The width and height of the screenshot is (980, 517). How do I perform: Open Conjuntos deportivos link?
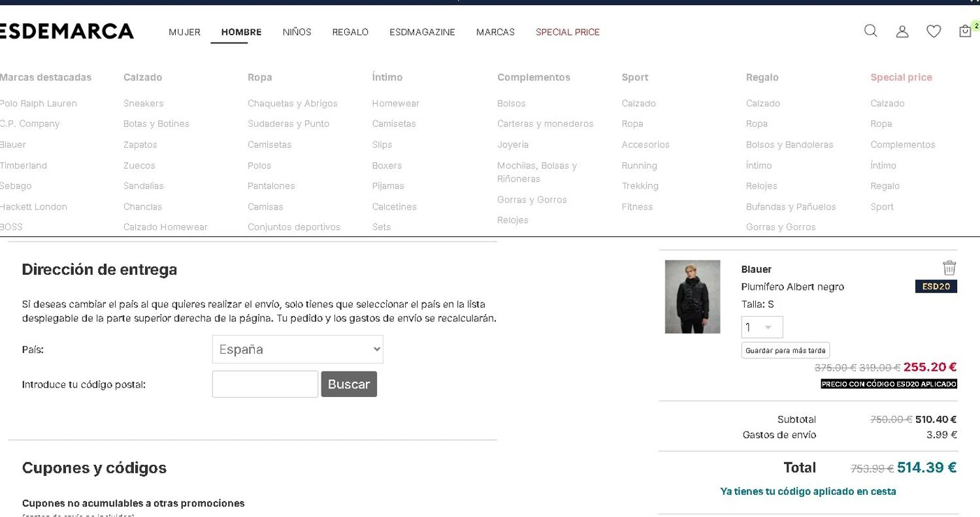coord(294,227)
